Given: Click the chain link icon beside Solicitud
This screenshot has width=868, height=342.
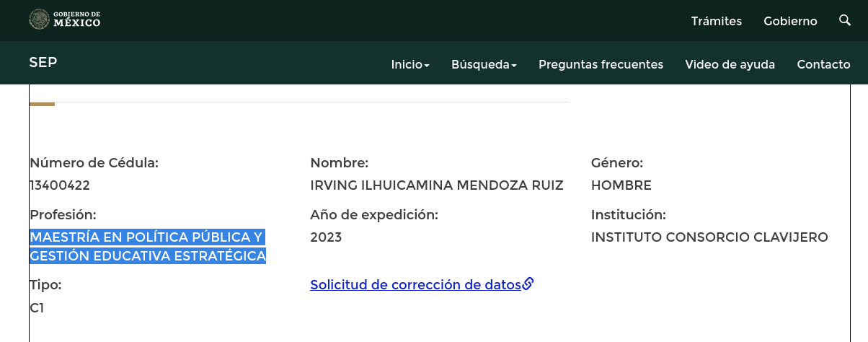Looking at the screenshot, I should 528,284.
